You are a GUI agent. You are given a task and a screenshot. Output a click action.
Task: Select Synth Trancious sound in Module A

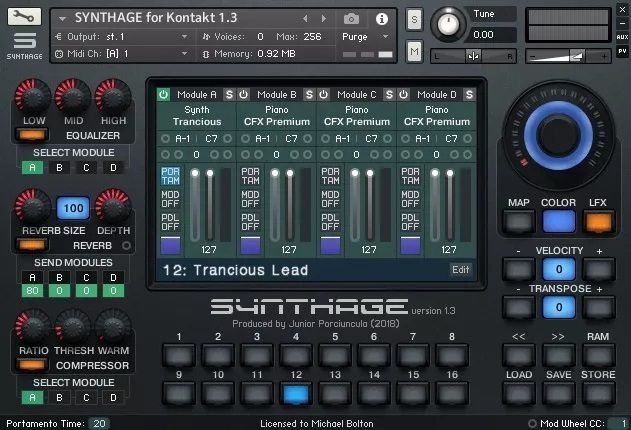197,116
